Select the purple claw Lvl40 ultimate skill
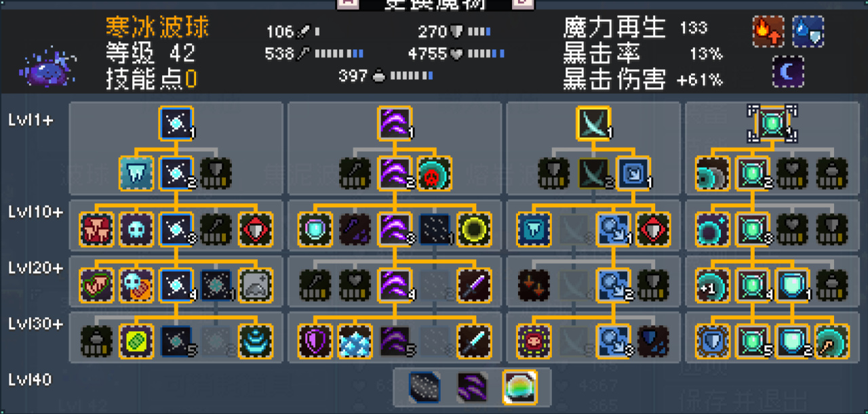This screenshot has width=868, height=414. 472,387
